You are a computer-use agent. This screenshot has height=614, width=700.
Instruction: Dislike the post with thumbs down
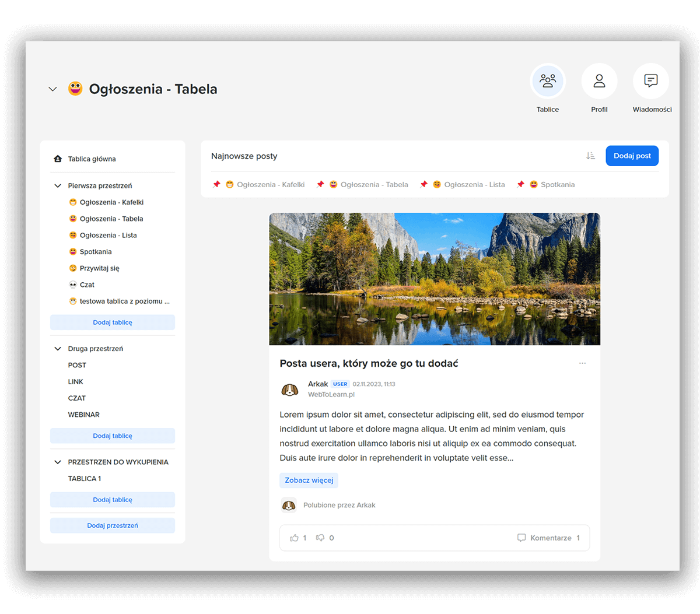coord(320,538)
